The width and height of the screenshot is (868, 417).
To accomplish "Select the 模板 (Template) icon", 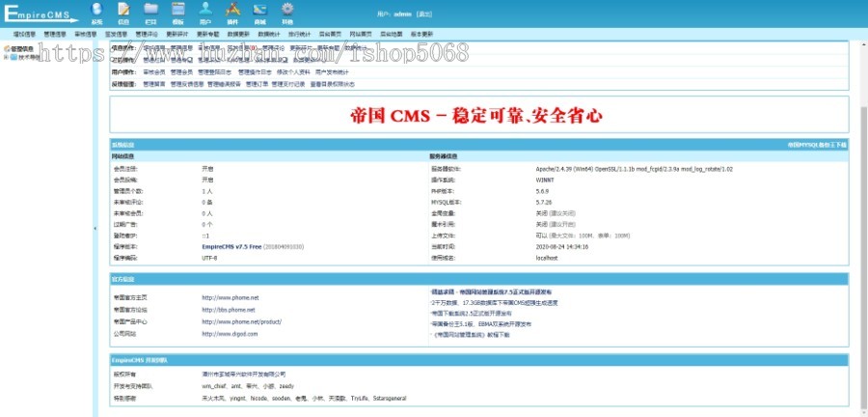I will coord(178,12).
